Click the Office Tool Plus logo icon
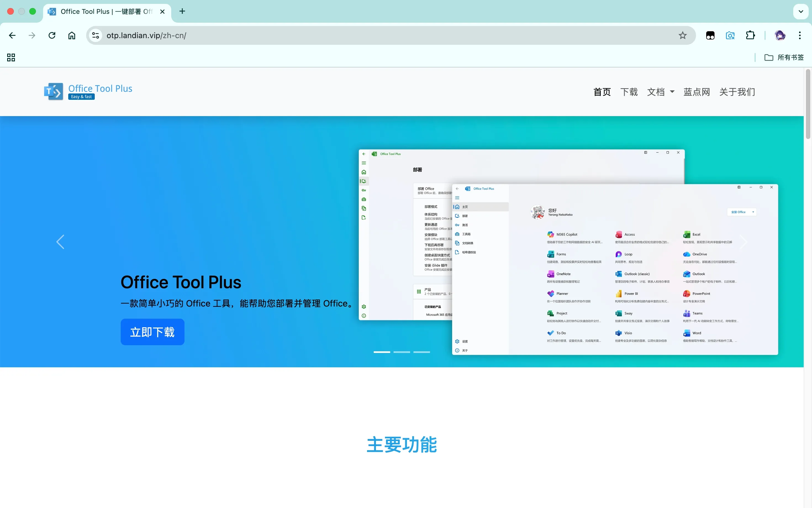 [54, 91]
